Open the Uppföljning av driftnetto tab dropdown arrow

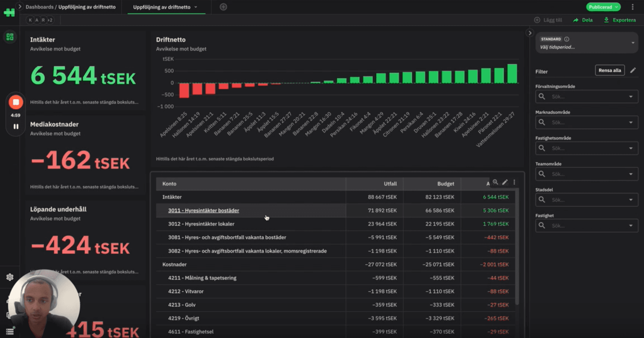pos(196,7)
